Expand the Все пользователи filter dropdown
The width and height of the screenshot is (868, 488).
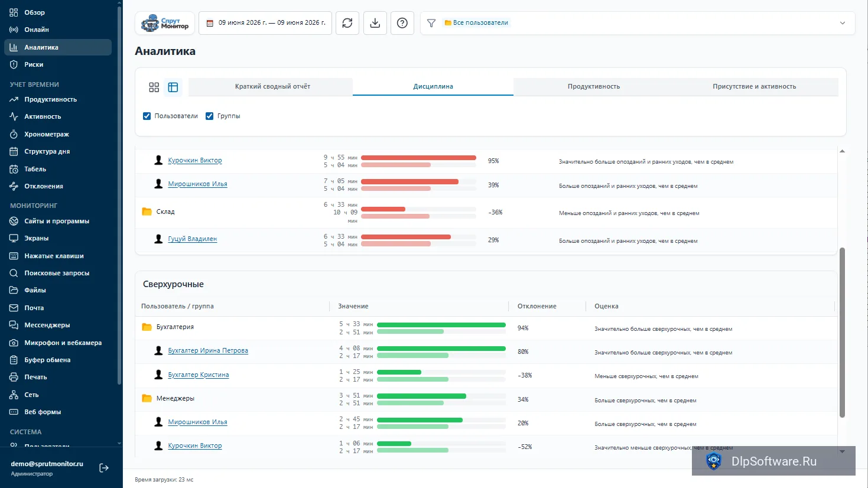tap(842, 23)
